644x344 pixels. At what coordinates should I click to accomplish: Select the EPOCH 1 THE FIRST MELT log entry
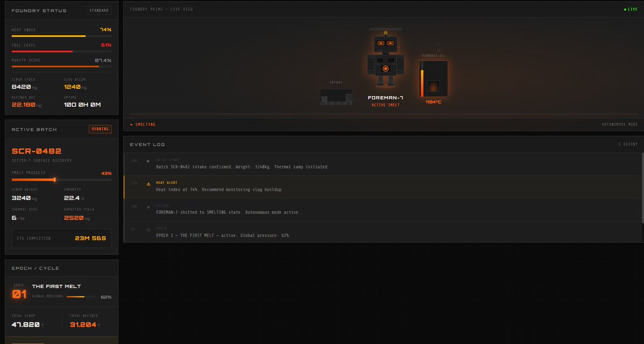coord(382,232)
